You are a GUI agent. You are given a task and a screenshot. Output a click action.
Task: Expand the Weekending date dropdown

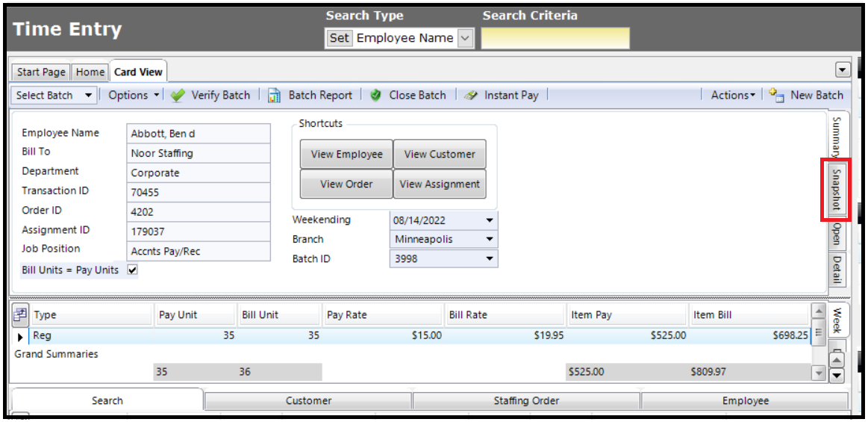click(490, 220)
